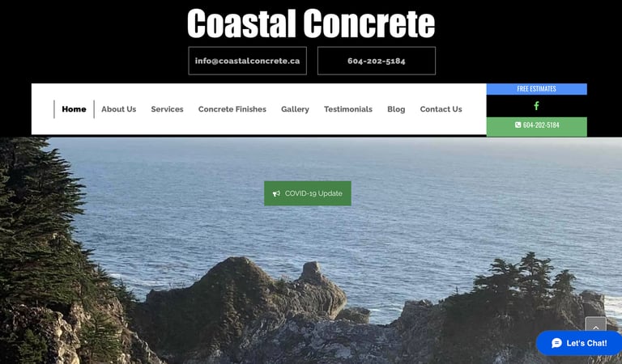Click the blue FREE ESTIMATES banner
622x364 pixels.
[537, 89]
